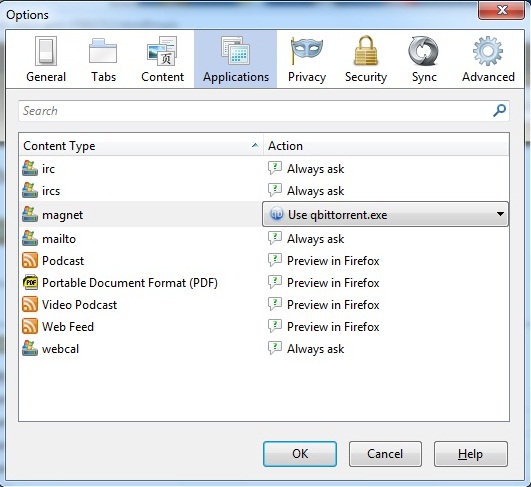Image resolution: width=531 pixels, height=487 pixels.
Task: Select the Web Feed row
Action: pos(264,326)
